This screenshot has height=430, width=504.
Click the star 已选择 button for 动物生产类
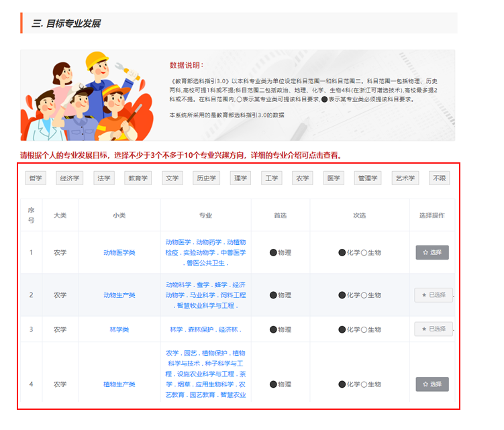click(433, 294)
